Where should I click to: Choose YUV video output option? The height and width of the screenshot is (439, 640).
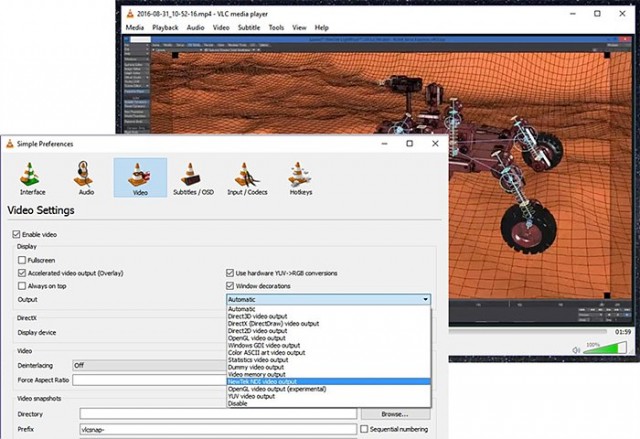(329, 396)
